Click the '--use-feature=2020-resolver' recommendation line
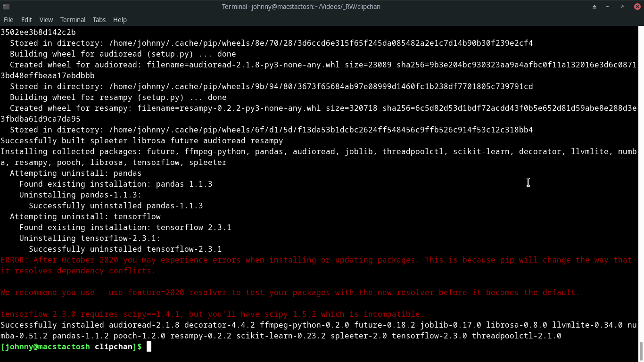Viewport: 644px width, 362px height. (x=290, y=292)
